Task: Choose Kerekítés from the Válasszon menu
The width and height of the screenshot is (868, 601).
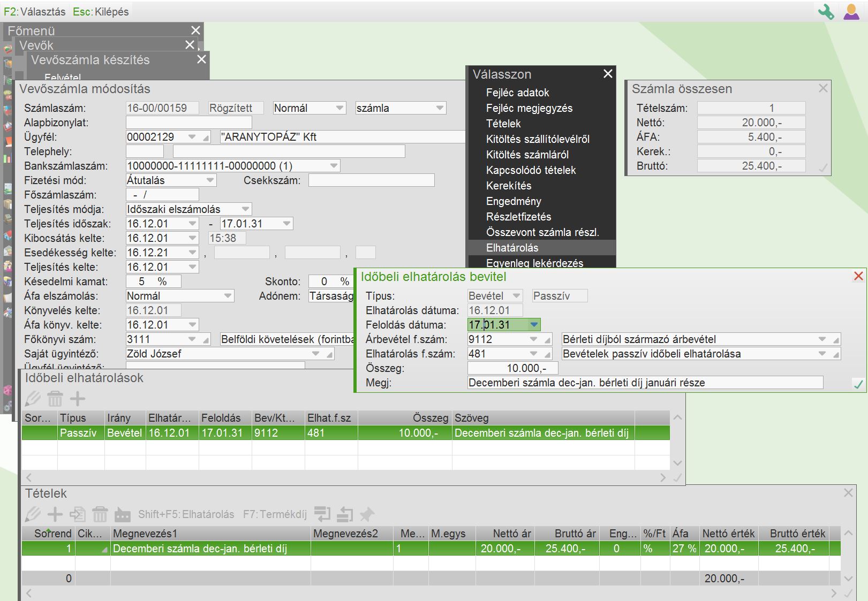Action: pos(509,186)
